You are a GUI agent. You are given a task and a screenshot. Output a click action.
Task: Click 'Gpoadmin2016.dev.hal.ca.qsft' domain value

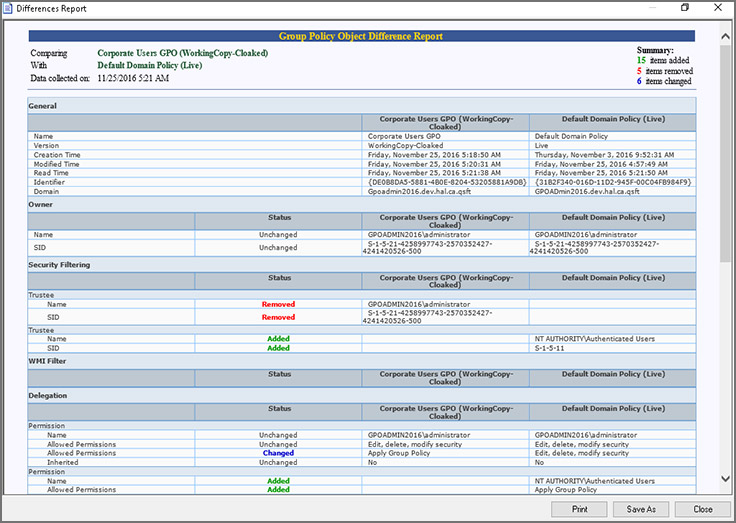point(419,192)
